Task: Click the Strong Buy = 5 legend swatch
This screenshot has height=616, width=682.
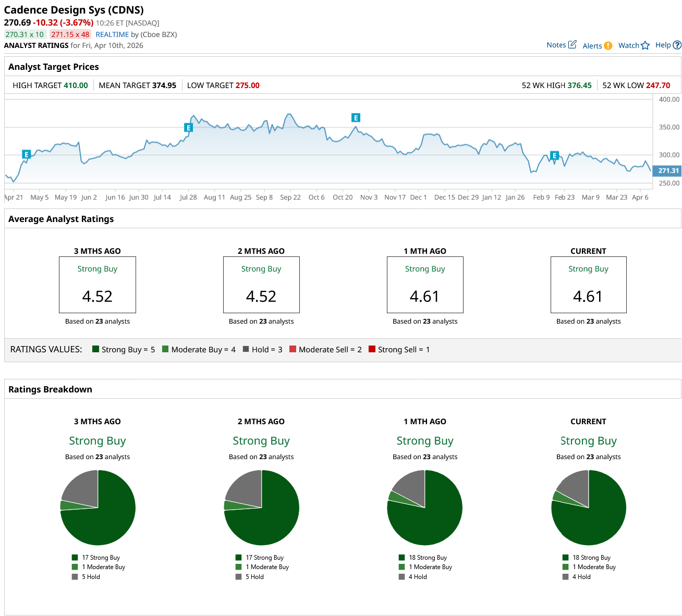Action: (x=95, y=349)
